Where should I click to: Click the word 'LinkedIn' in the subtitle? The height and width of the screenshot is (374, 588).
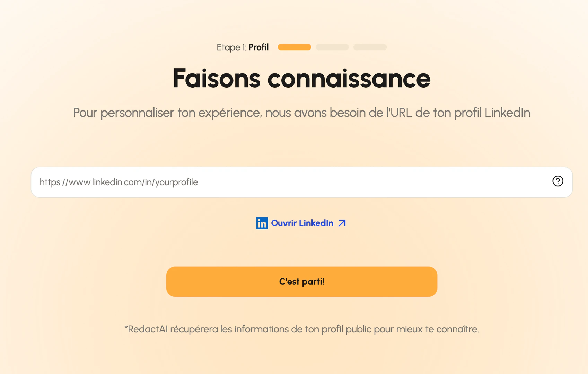pos(507,113)
